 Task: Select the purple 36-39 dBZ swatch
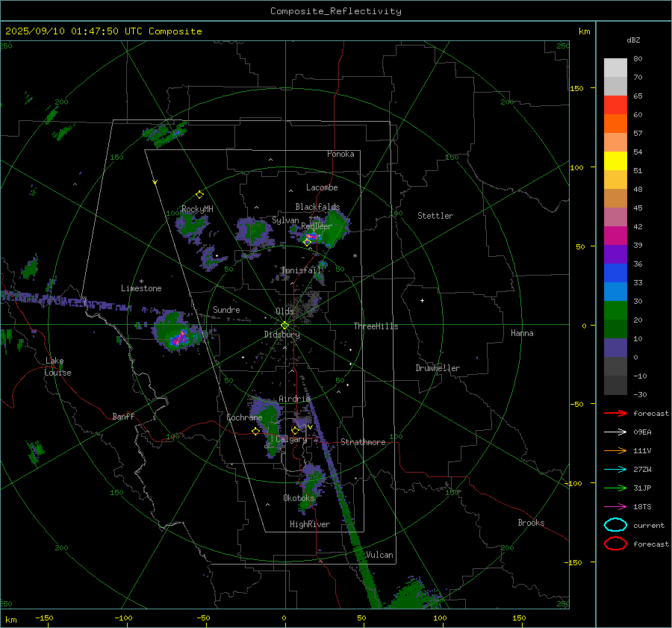615,254
